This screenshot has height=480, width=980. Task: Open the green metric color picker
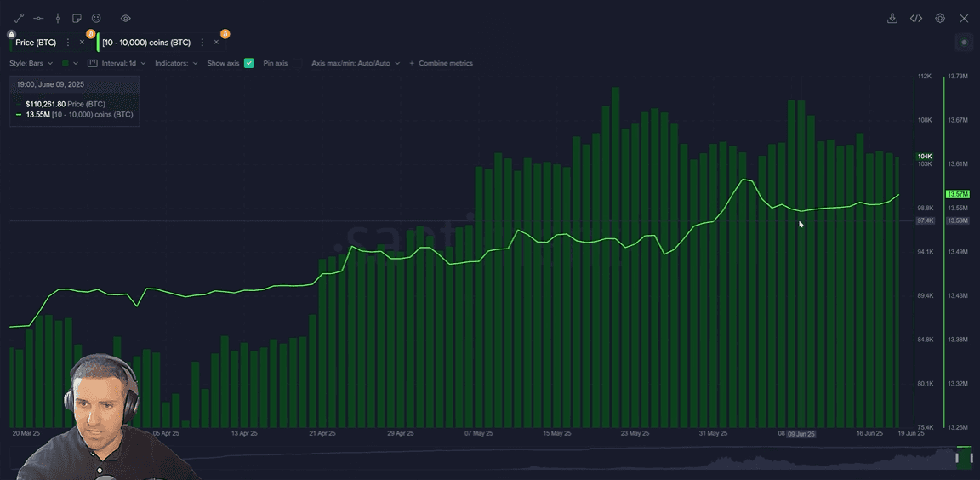click(x=69, y=63)
